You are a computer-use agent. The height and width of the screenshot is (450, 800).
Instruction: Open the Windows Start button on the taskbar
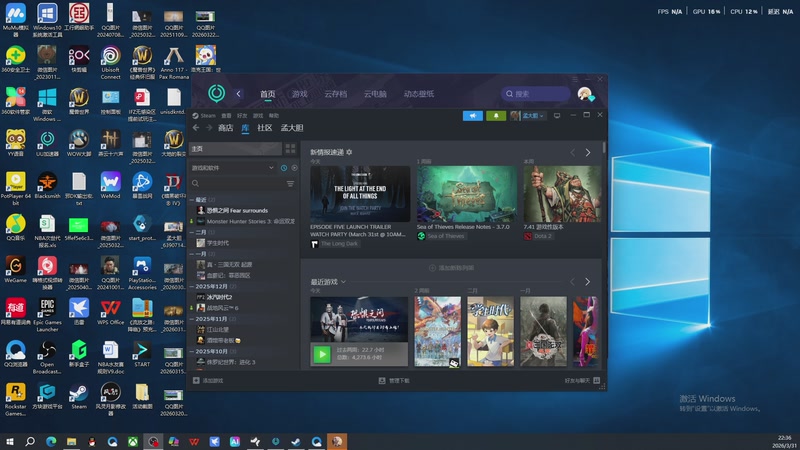[9, 441]
